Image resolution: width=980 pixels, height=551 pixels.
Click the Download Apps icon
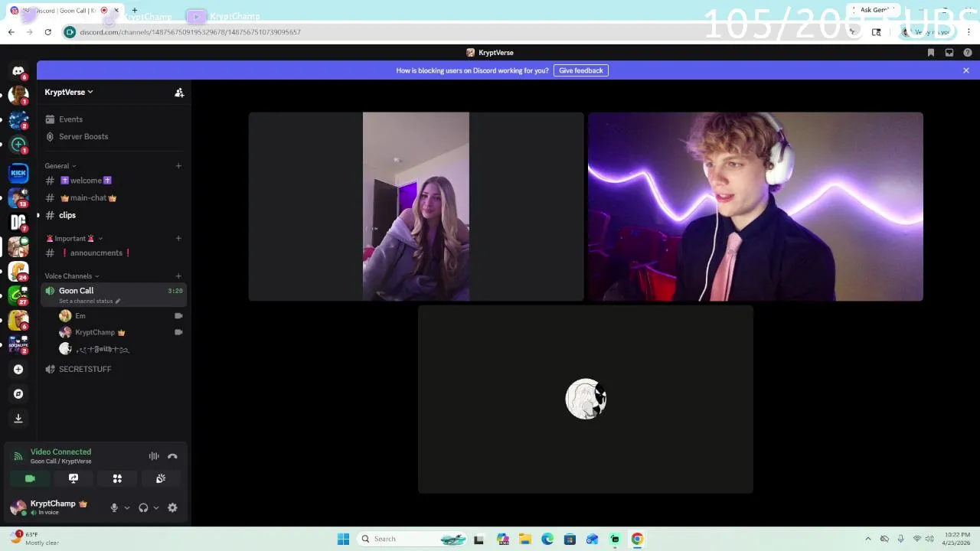[x=18, y=418]
